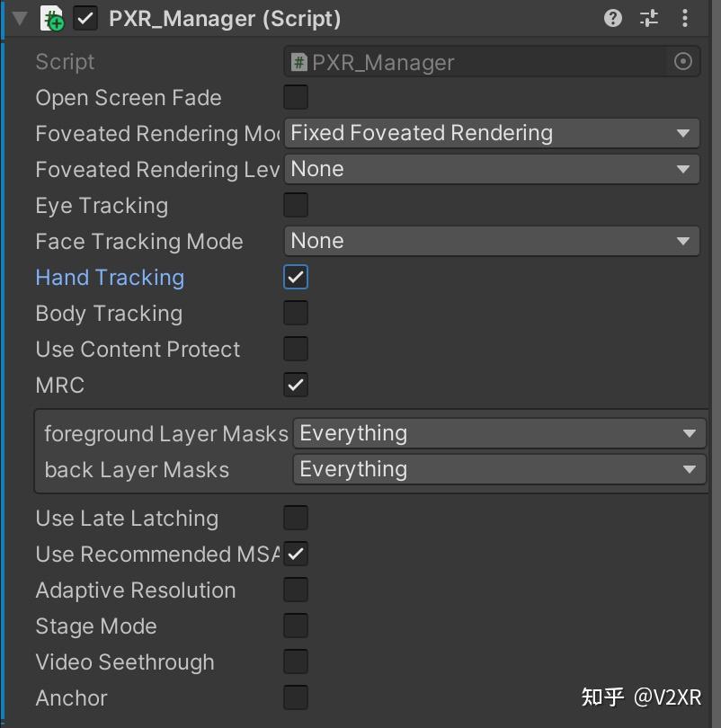This screenshot has height=728, width=721.
Task: Change Foveated Rendering Level from None
Action: pos(493,169)
